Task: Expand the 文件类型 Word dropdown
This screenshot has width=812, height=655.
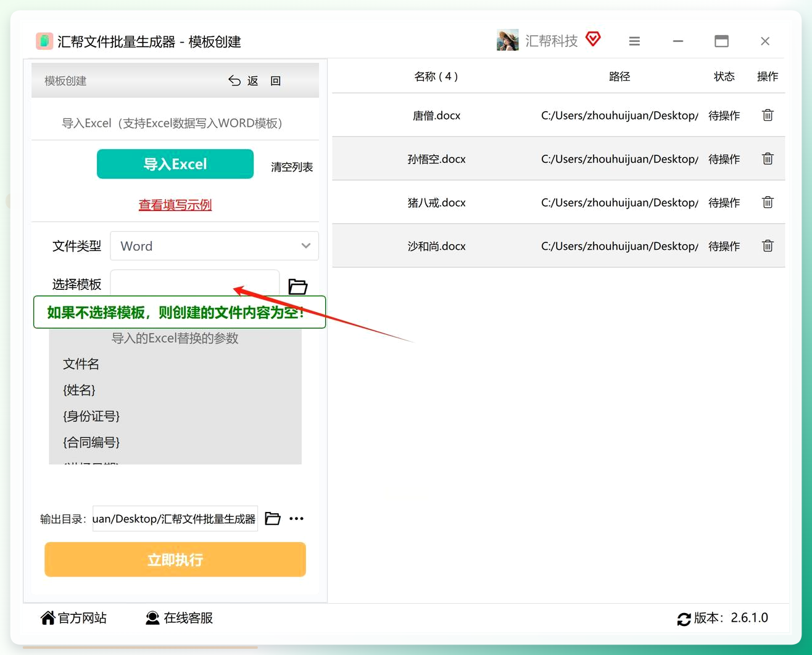Action: 214,246
